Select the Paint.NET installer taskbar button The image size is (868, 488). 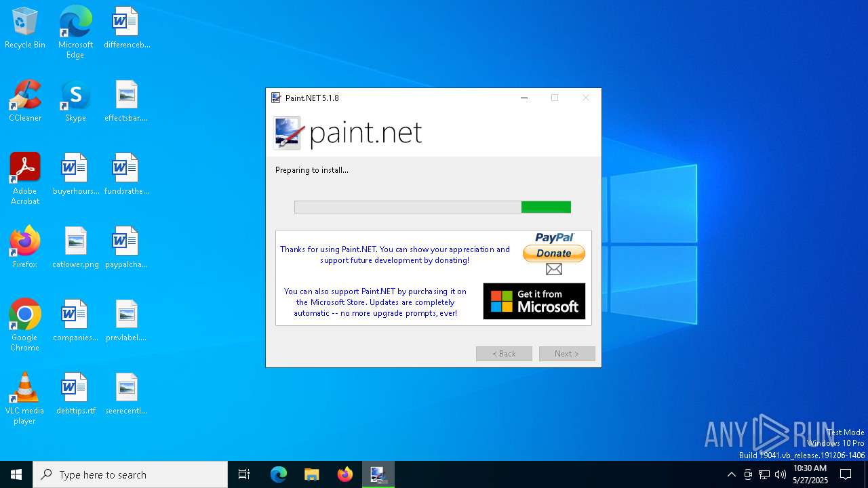(x=378, y=474)
